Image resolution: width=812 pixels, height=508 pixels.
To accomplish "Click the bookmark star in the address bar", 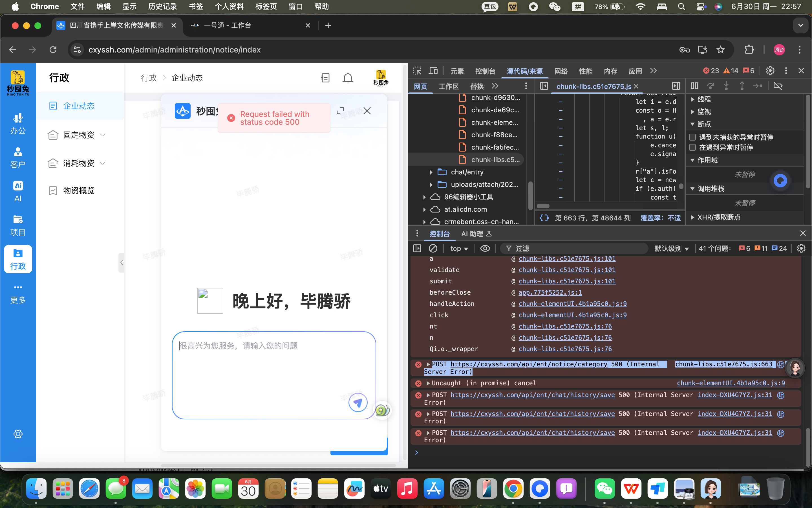I will 720,50.
